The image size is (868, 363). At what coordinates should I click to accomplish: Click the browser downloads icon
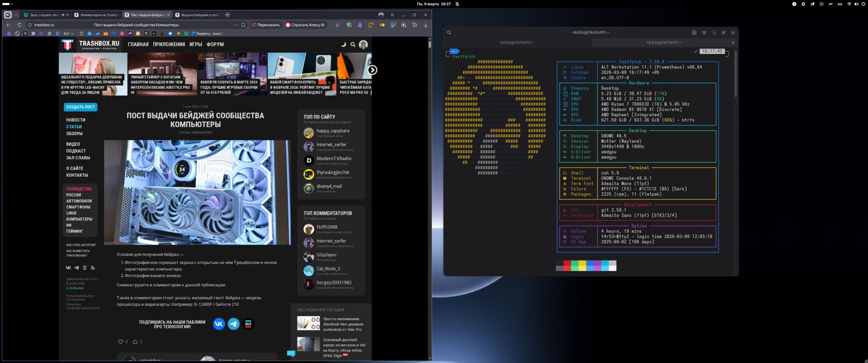point(425,25)
